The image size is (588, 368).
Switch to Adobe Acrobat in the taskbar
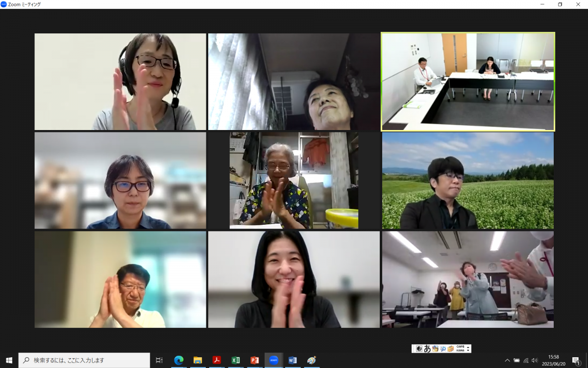pos(217,360)
